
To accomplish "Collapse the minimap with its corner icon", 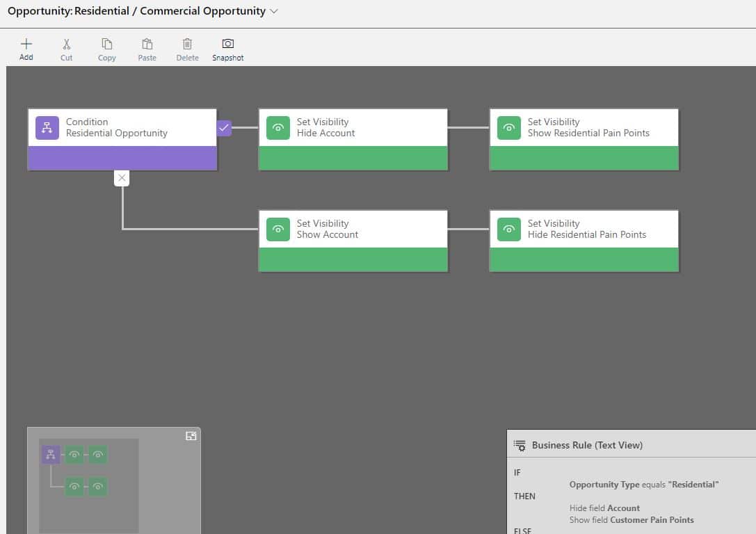I will [191, 436].
